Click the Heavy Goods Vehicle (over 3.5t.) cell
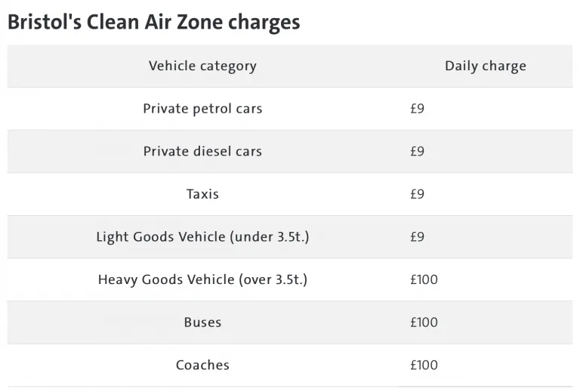The width and height of the screenshot is (580, 392). 202,279
